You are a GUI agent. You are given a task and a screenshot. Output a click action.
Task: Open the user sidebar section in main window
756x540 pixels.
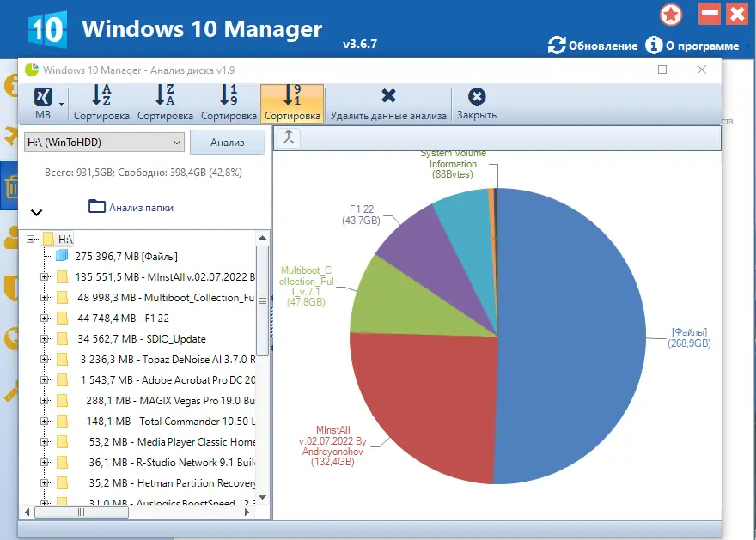[9, 237]
